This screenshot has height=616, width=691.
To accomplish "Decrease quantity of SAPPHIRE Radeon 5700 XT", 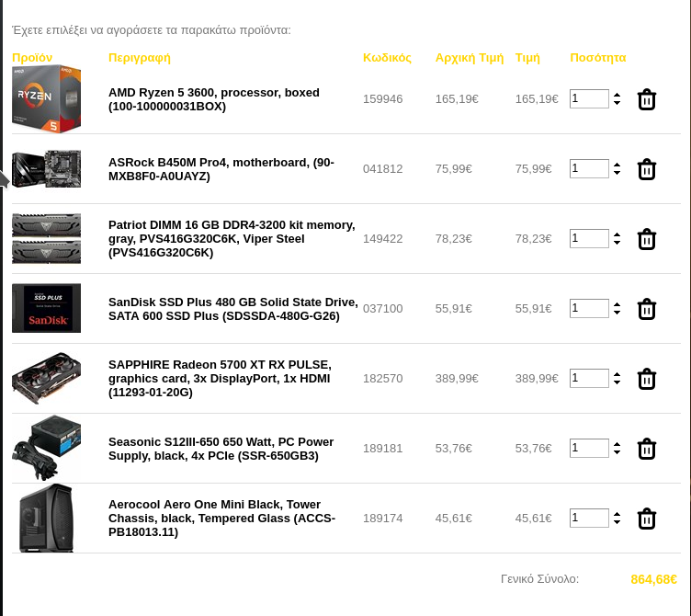I will (617, 382).
